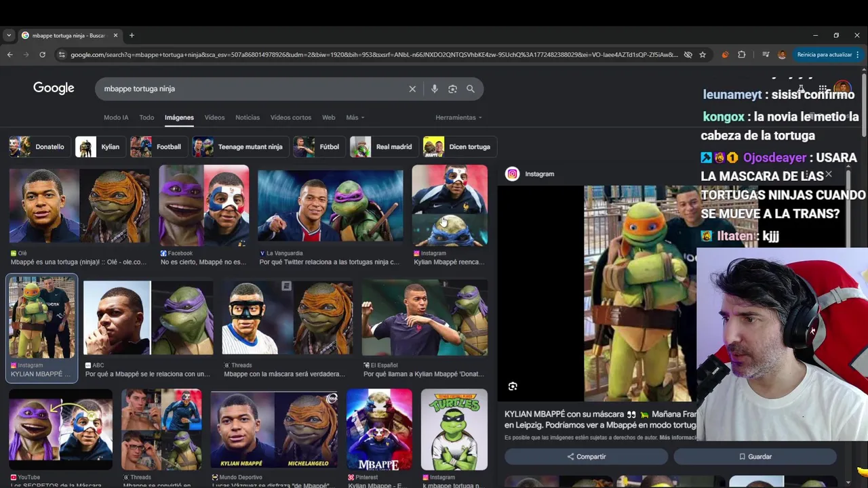
Task: Click the Compartir button
Action: pyautogui.click(x=587, y=457)
